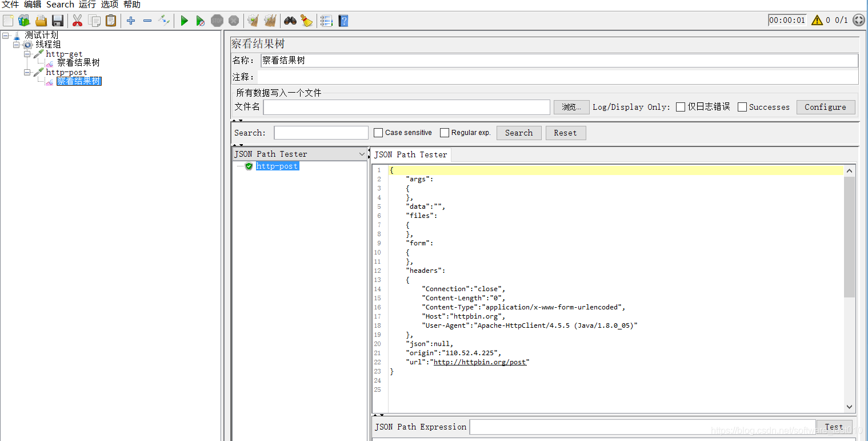This screenshot has height=441, width=868.
Task: Open the 文件 menu
Action: tap(10, 5)
